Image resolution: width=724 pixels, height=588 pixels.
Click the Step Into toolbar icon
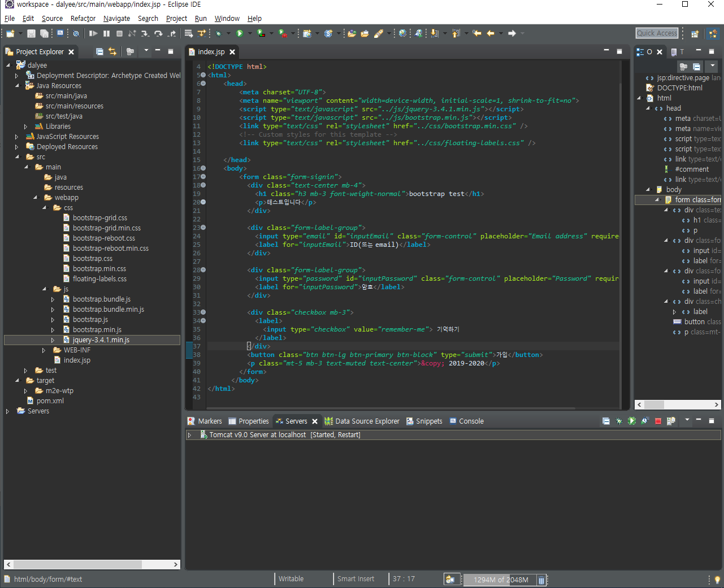coord(145,33)
